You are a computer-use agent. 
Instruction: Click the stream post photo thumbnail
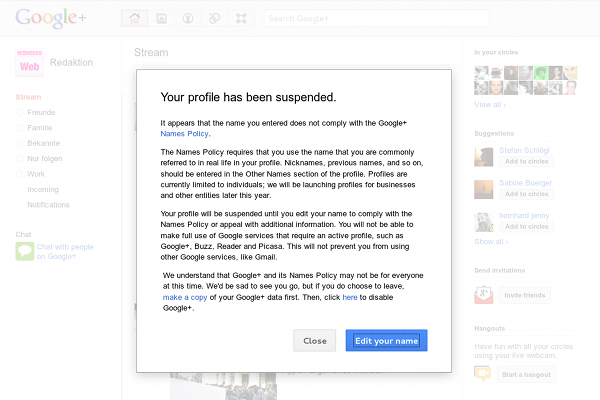coord(223,386)
